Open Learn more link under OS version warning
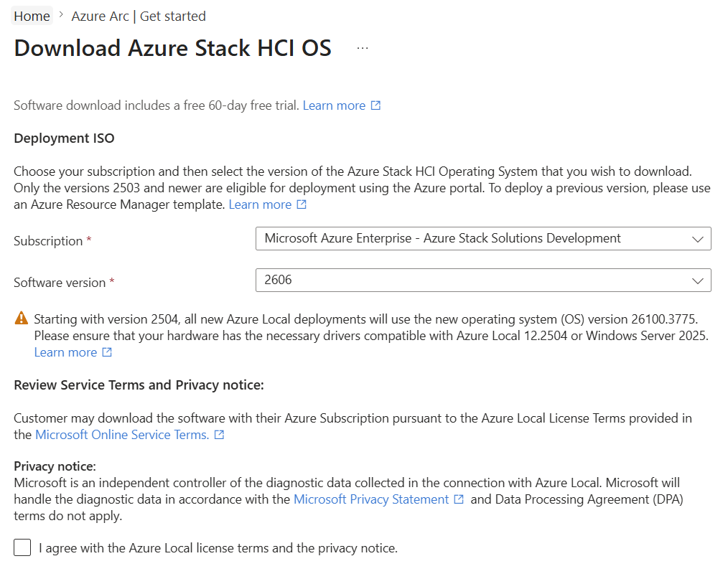 [65, 352]
